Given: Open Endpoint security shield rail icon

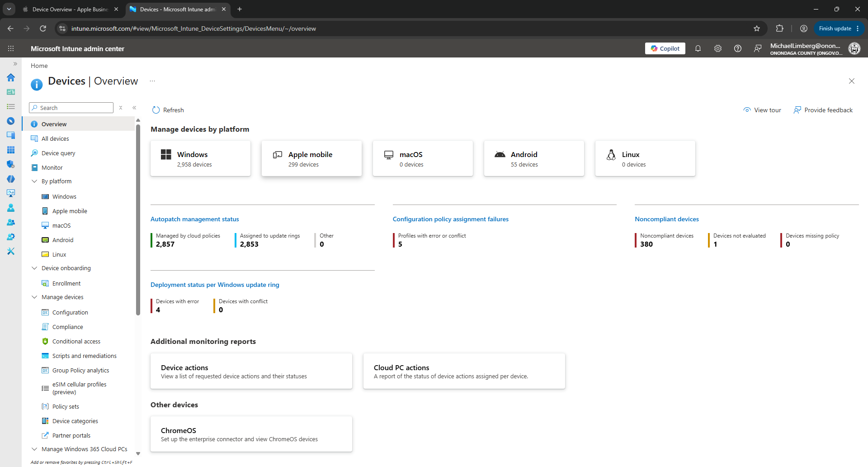Looking at the screenshot, I should coord(11,164).
